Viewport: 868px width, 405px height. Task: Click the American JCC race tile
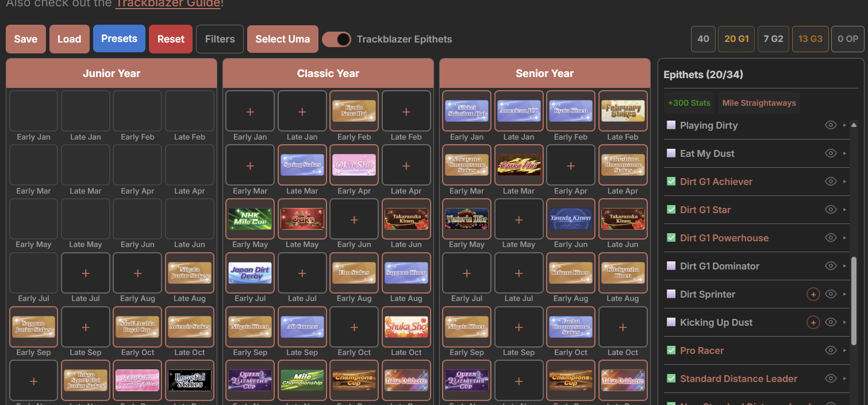(x=519, y=111)
